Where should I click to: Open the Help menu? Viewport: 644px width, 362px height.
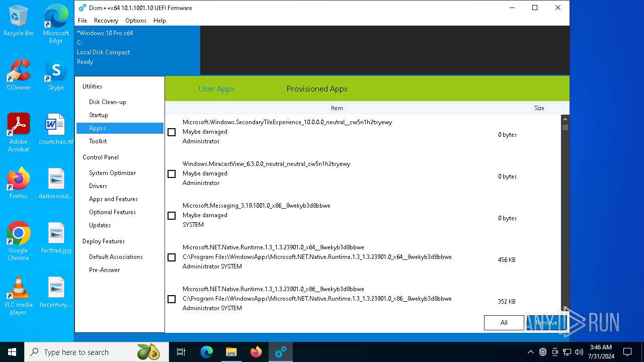click(159, 21)
